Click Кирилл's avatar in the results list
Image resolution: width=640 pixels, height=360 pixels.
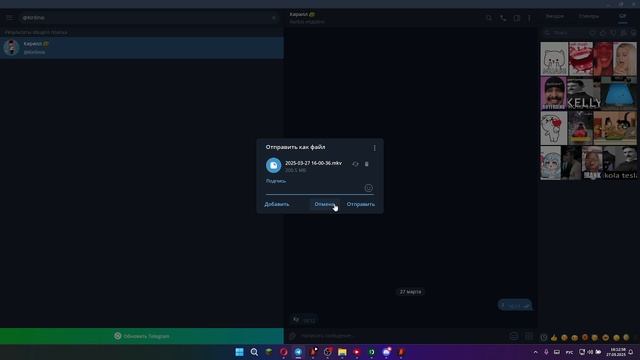(11, 47)
